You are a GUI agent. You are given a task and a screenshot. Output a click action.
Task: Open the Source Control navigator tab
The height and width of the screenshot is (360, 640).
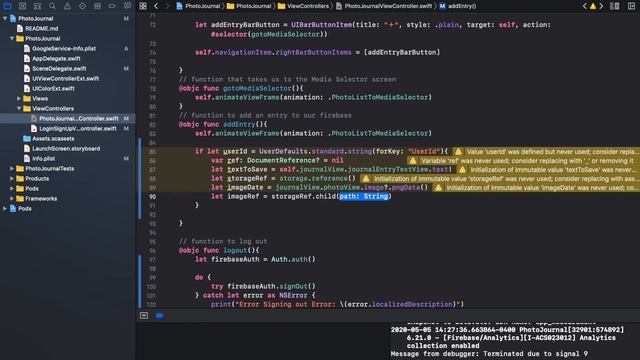(22, 6)
